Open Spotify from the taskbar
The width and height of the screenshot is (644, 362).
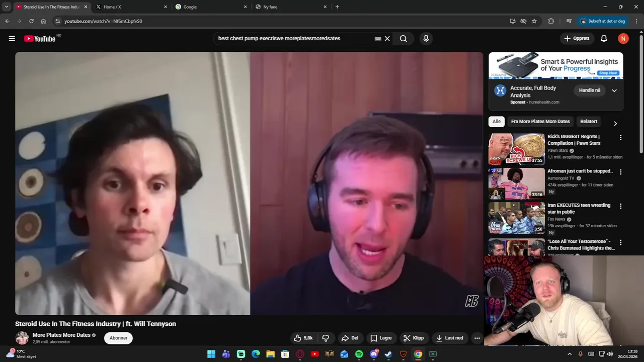(359, 354)
